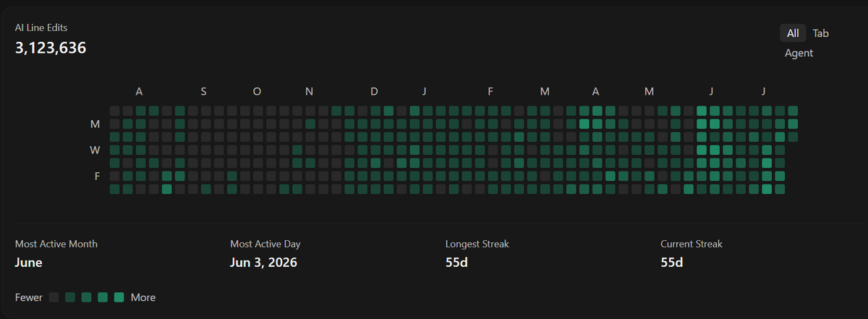868x319 pixels.
Task: Click the M weekday row label
Action: [x=95, y=124]
